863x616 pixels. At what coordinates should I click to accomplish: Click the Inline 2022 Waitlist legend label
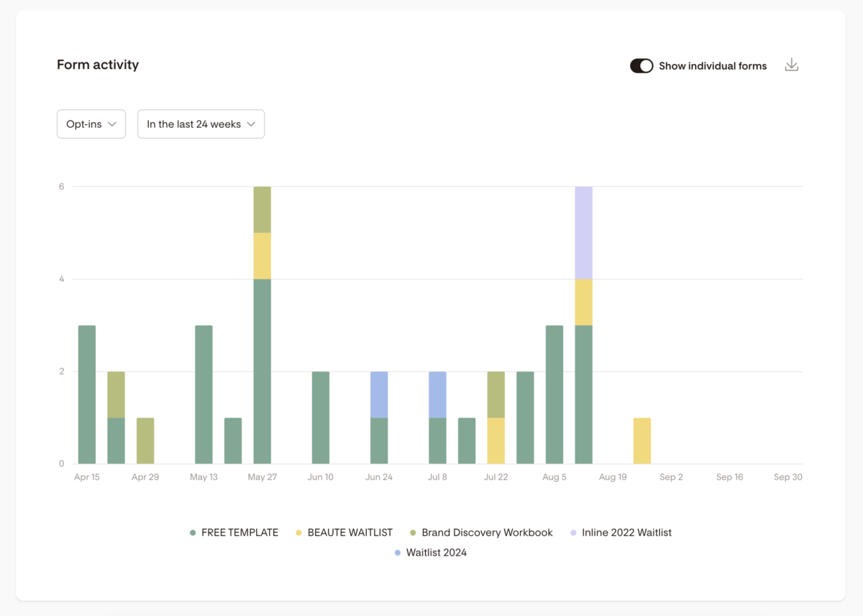(626, 533)
